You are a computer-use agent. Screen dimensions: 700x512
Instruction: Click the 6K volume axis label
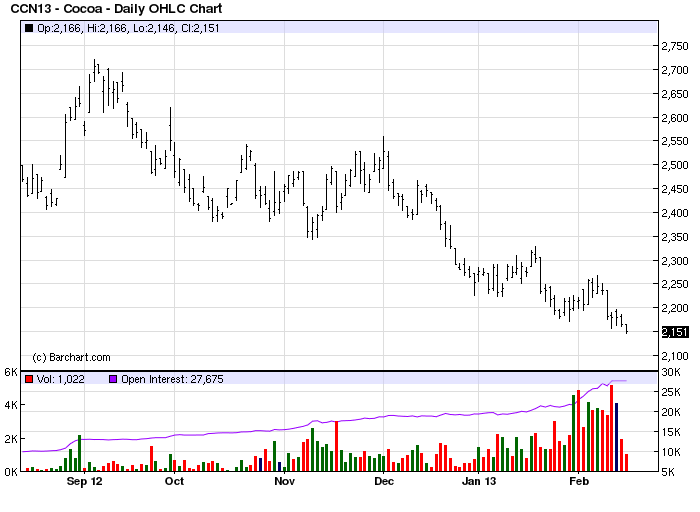click(11, 372)
